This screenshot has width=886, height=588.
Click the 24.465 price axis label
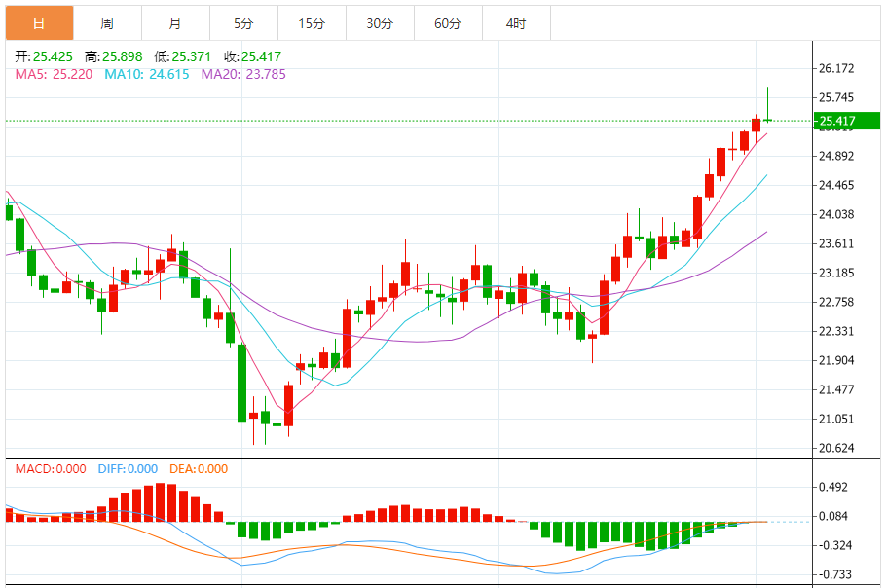point(837,185)
